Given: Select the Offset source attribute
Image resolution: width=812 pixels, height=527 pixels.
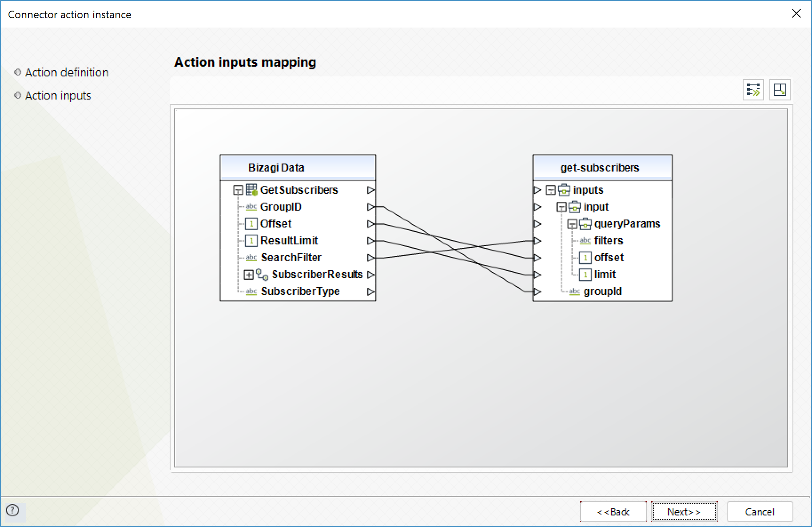Looking at the screenshot, I should coord(276,224).
